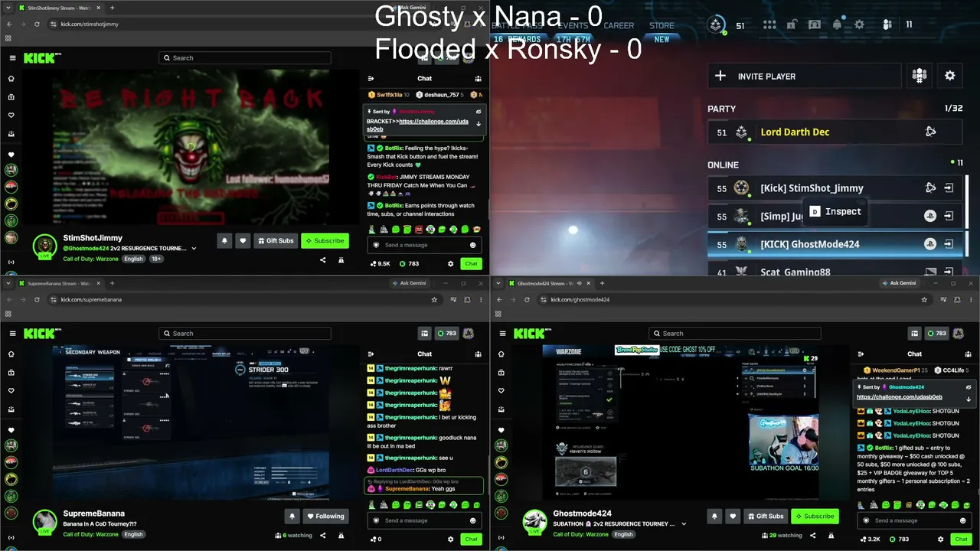Open chat settings gear in Ghostmode424 chat

pyautogui.click(x=940, y=540)
